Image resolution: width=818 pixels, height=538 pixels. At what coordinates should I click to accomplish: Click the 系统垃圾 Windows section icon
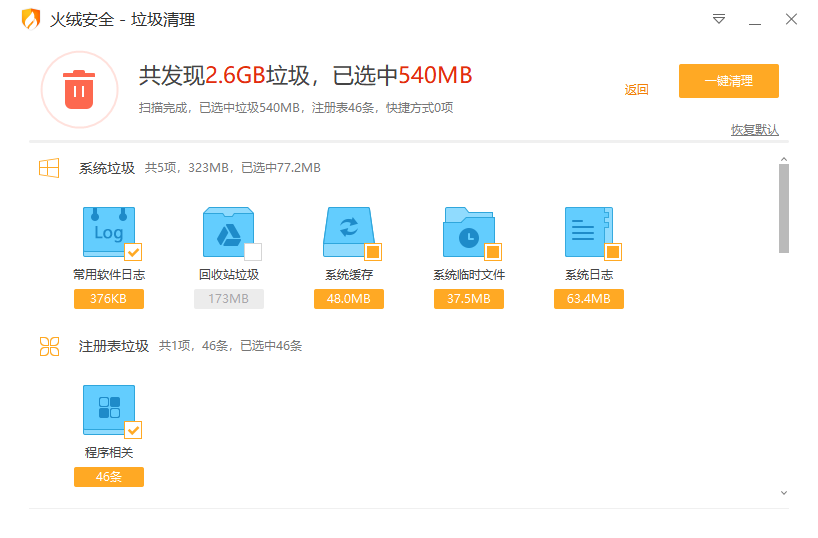[49, 168]
